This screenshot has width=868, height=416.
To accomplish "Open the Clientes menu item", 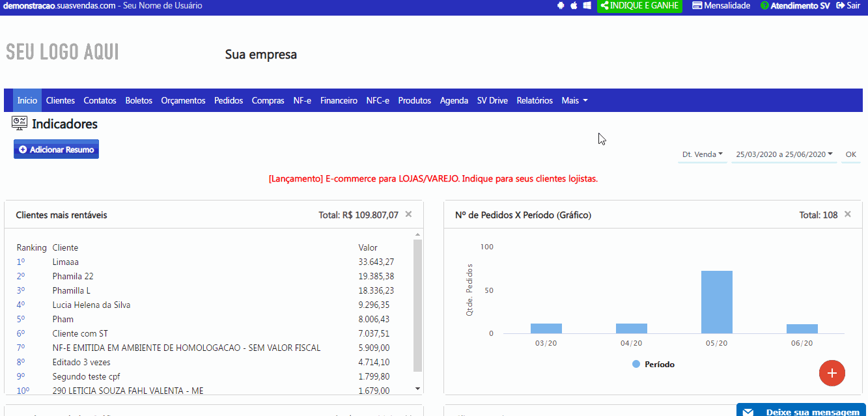I will pos(61,100).
